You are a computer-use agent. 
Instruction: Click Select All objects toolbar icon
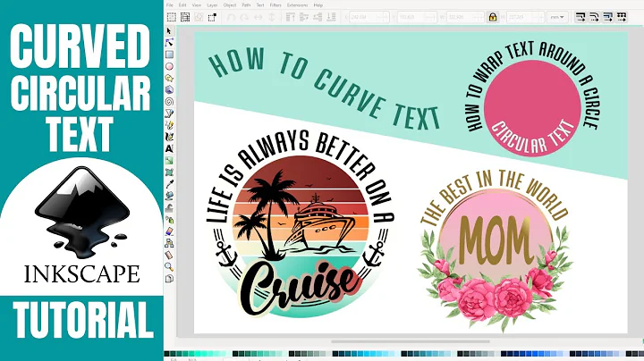point(171,17)
